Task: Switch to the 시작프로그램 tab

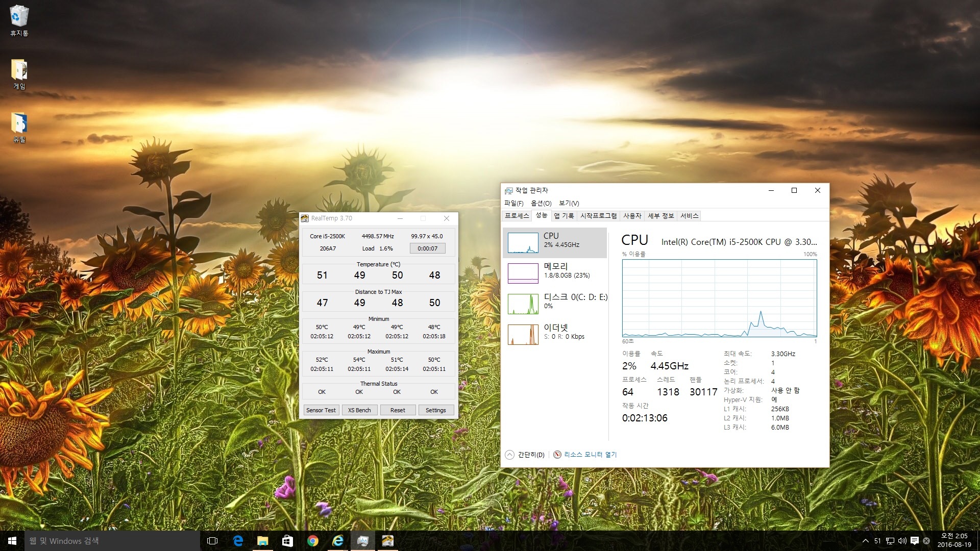Action: pos(598,216)
